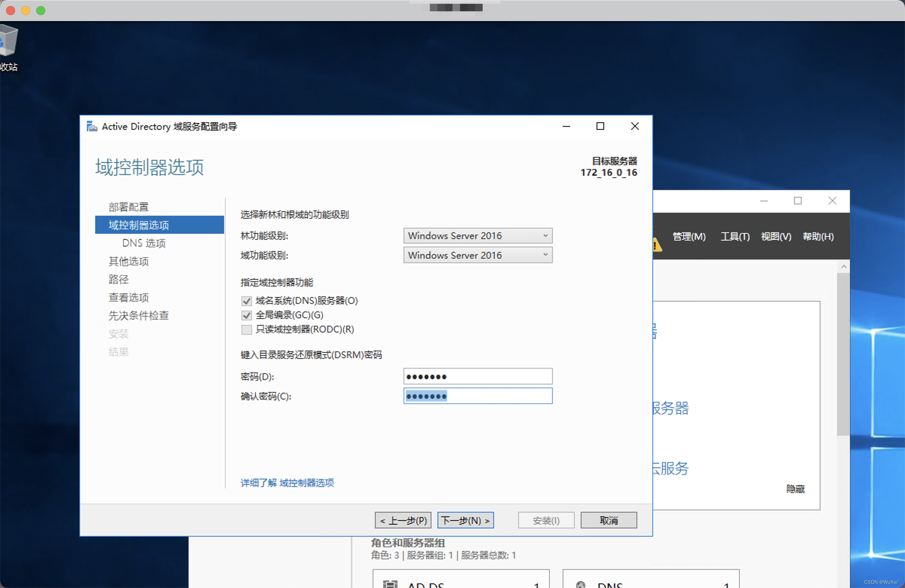Click the DNS role tile icon
905x588 pixels.
[580, 585]
